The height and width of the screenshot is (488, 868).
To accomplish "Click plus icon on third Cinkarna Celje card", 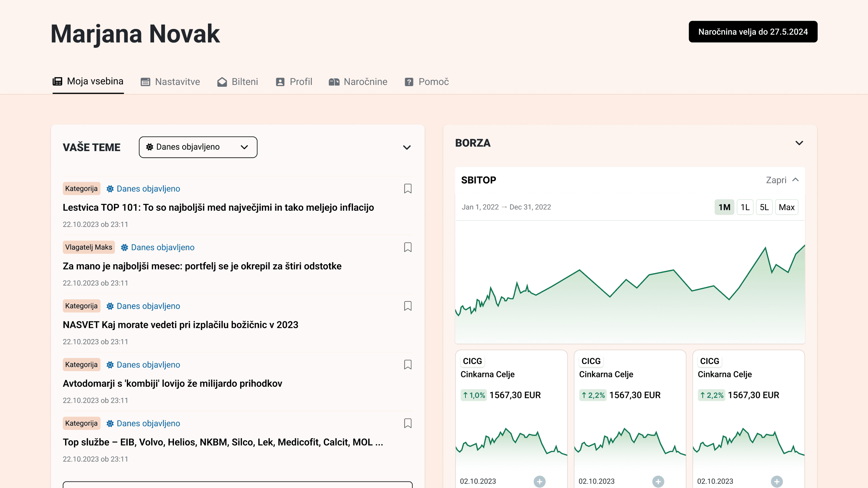I will (776, 481).
